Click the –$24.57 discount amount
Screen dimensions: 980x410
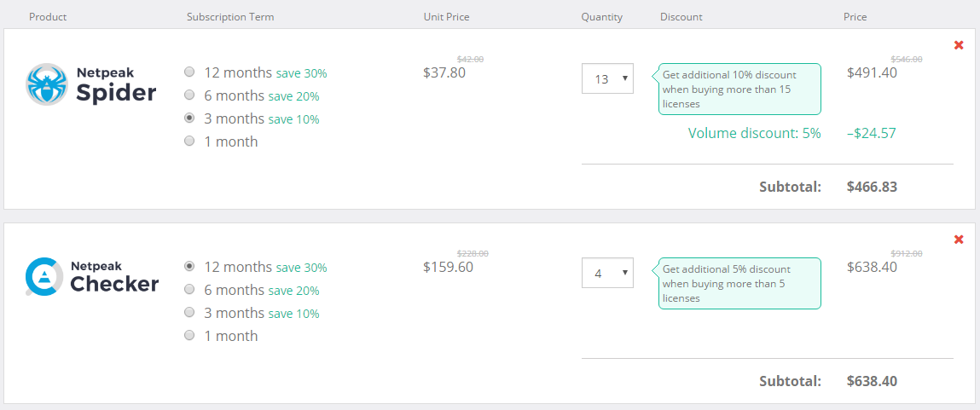tap(872, 133)
